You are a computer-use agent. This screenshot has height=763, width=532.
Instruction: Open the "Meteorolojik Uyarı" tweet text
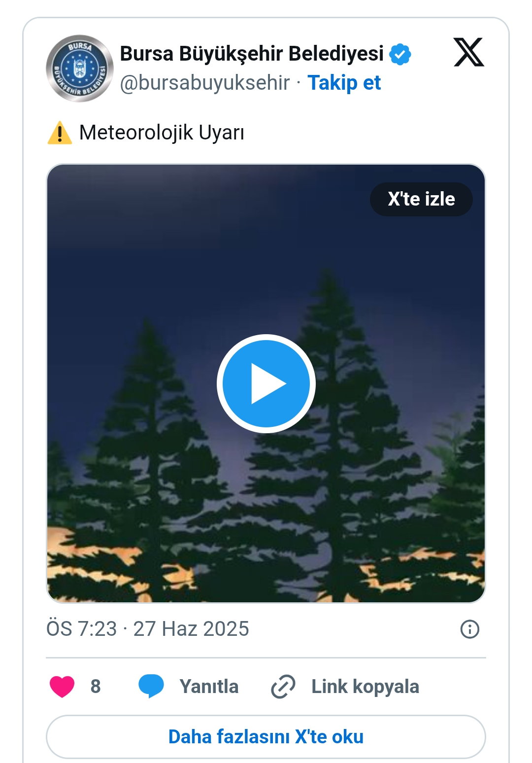click(162, 133)
